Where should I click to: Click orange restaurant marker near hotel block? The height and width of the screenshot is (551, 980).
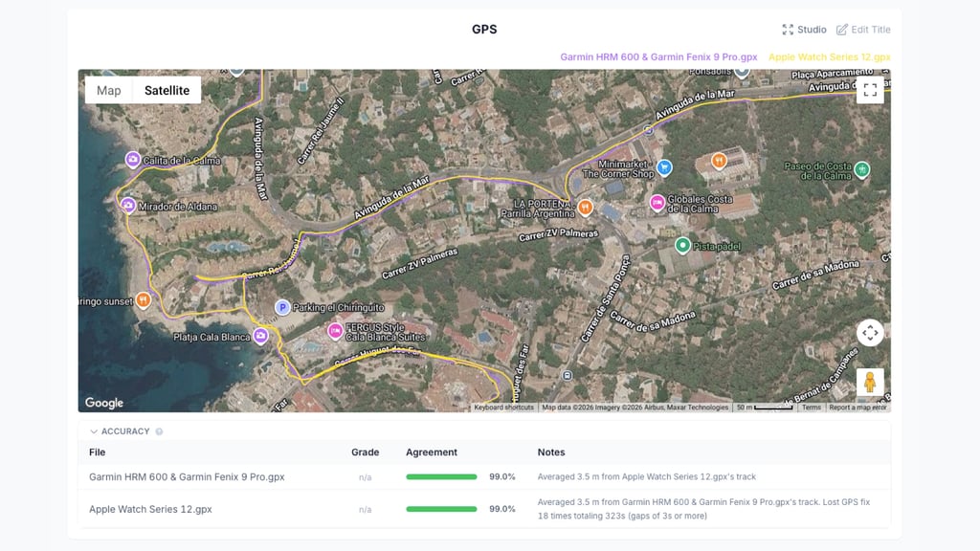719,161
